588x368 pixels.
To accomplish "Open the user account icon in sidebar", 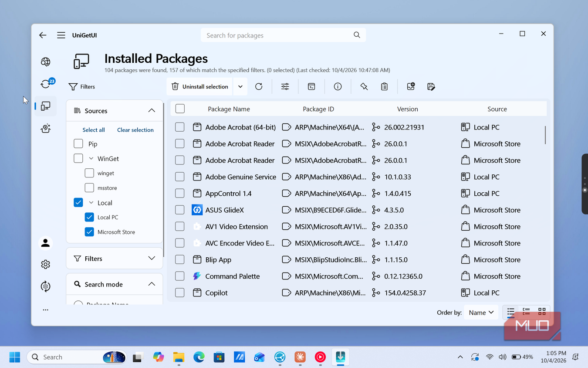I will pos(45,243).
